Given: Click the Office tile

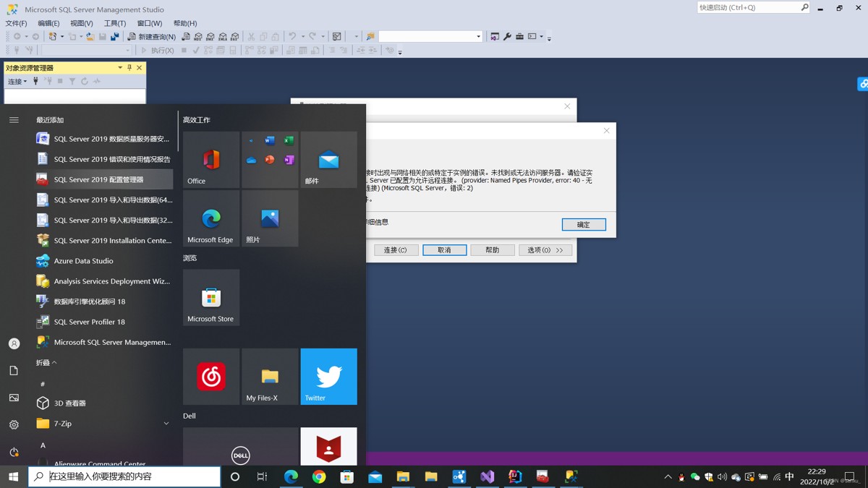Looking at the screenshot, I should 210,160.
